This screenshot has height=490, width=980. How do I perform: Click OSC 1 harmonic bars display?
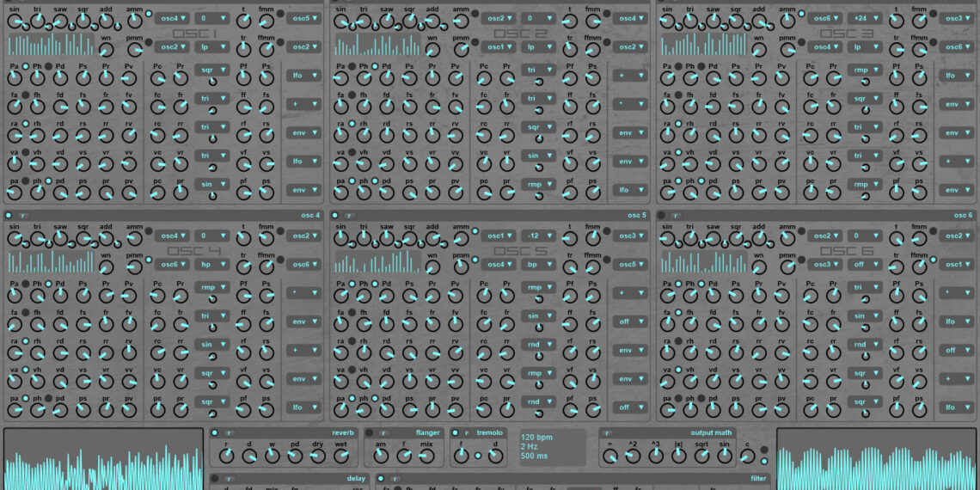click(x=51, y=46)
